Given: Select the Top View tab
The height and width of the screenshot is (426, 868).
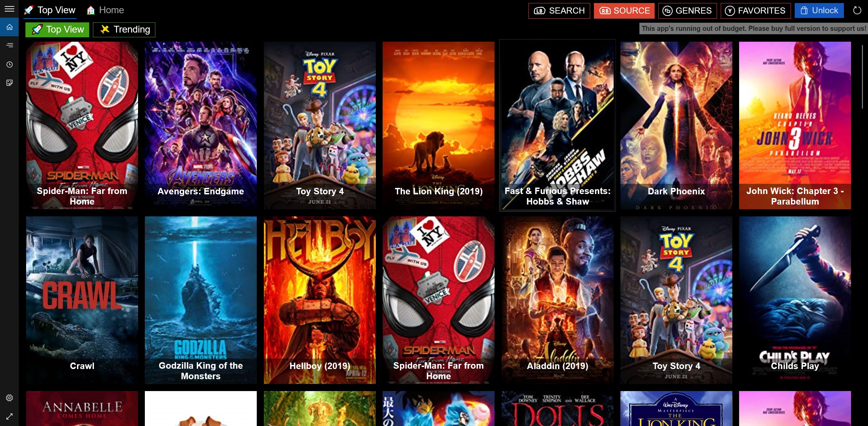Looking at the screenshot, I should [x=58, y=29].
